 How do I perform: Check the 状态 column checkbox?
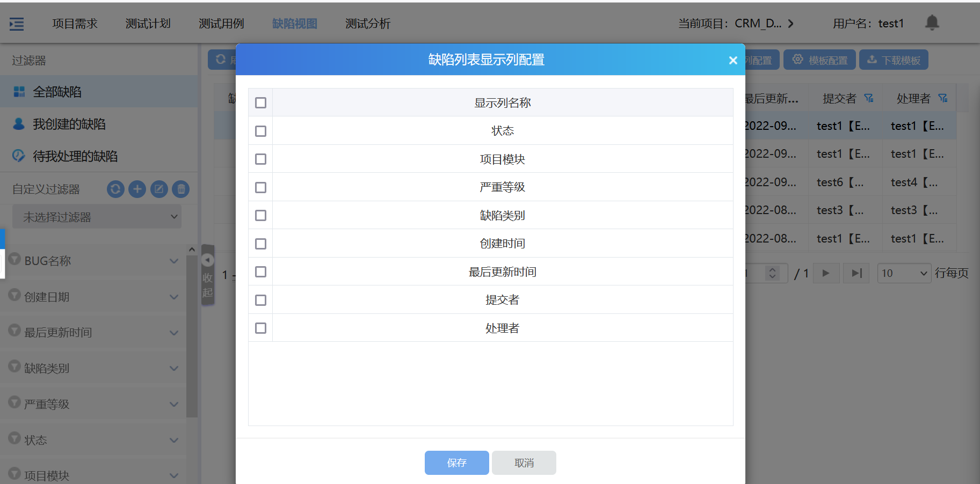click(x=260, y=131)
